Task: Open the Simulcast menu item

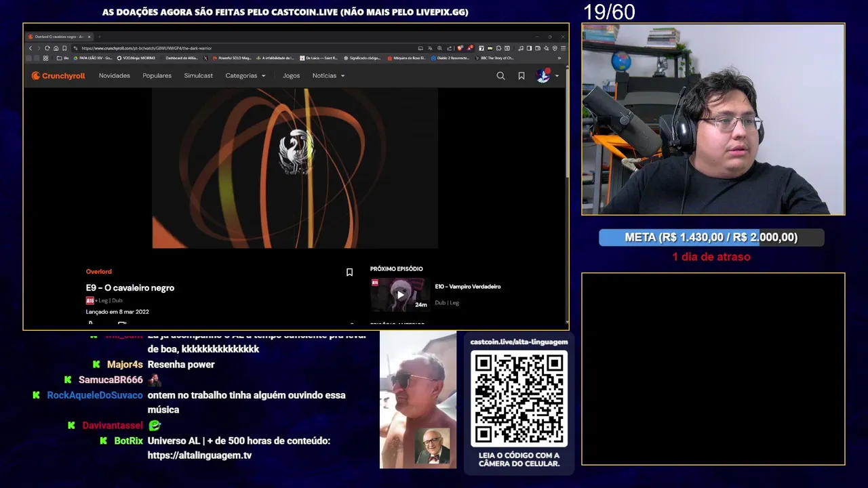Action: point(199,76)
